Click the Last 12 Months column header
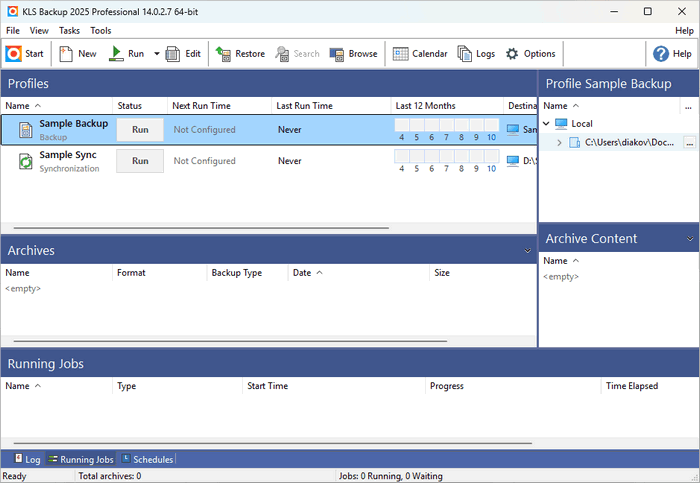Viewport: 700px width, 483px height. (x=447, y=106)
